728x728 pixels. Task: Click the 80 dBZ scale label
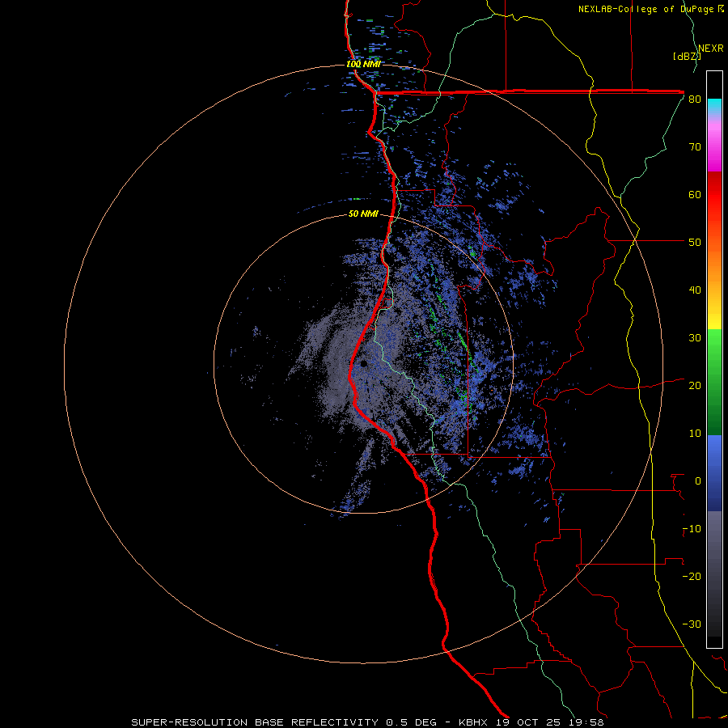click(695, 99)
